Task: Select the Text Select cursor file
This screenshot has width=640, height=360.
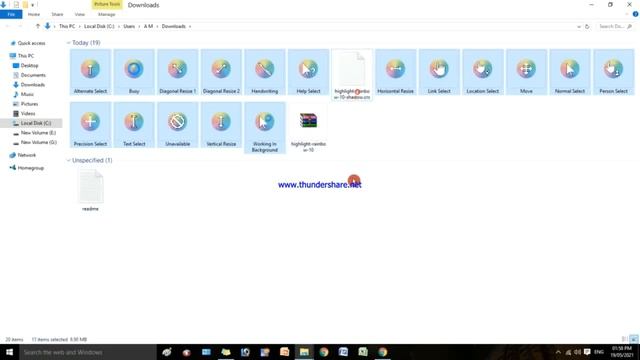Action: point(134,125)
